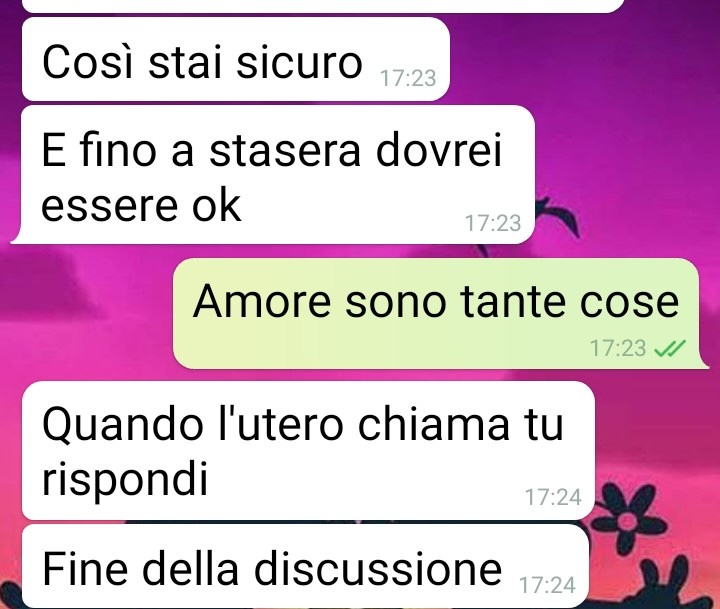This screenshot has height=609, width=720.
Task: Tap the word 'rispondi' in the received message
Action: click(125, 480)
